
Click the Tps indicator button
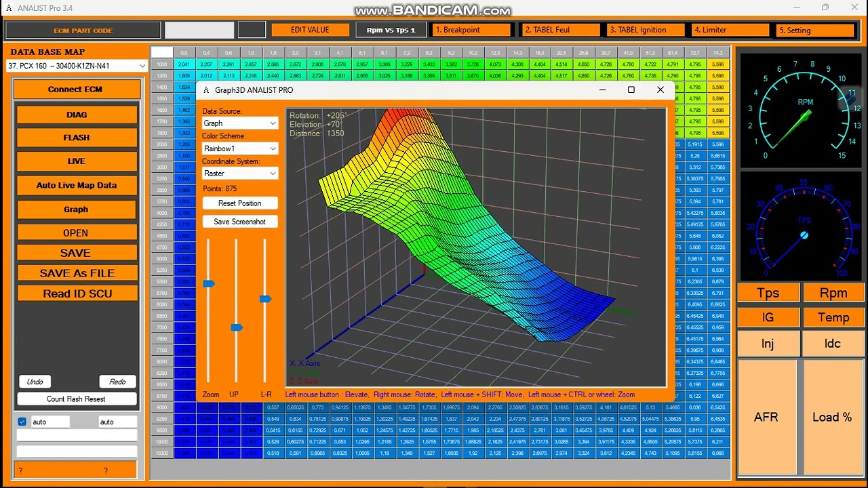768,293
